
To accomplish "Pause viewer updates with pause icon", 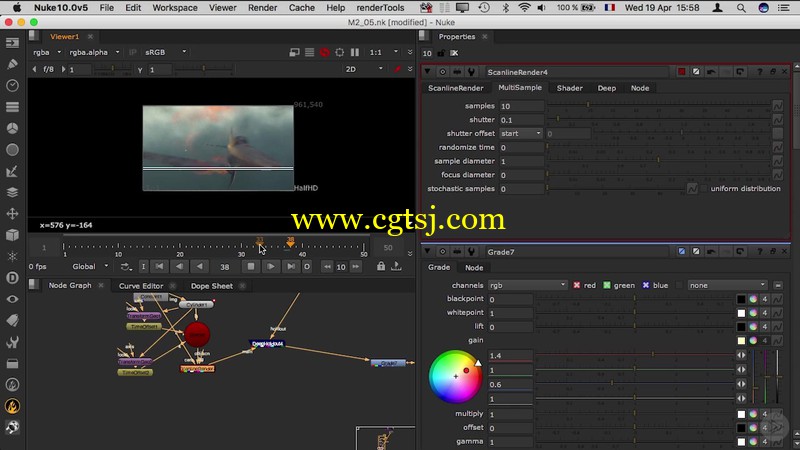I will pos(355,52).
